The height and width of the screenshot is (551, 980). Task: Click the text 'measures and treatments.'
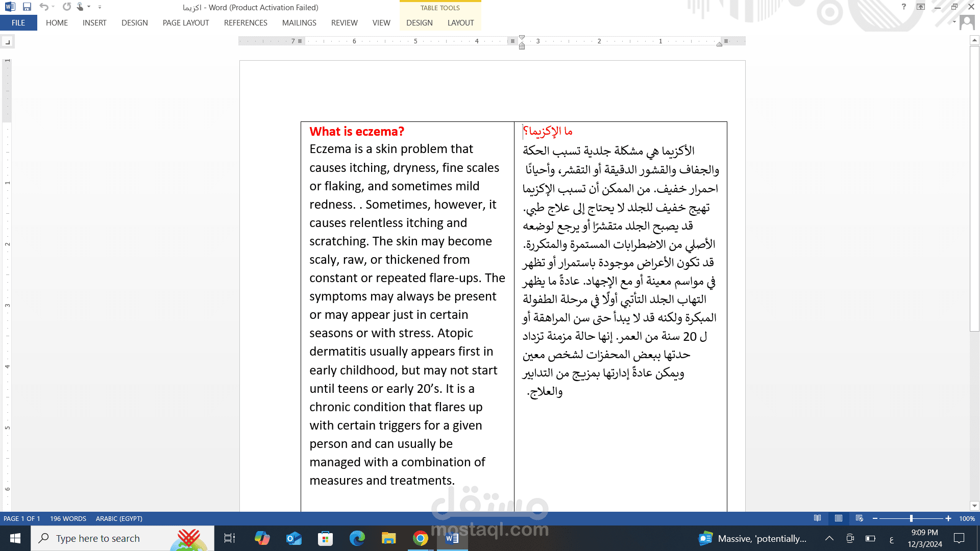382,481
